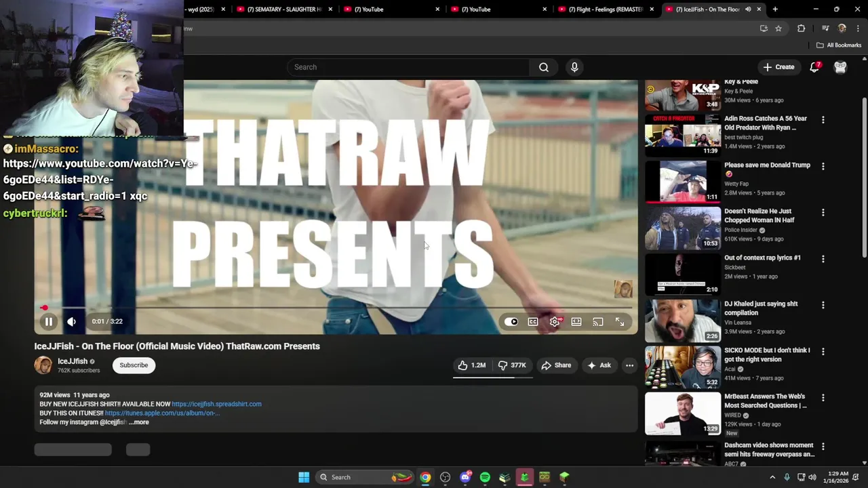Open options for the Dashcam video
The image size is (868, 488).
[x=823, y=447]
